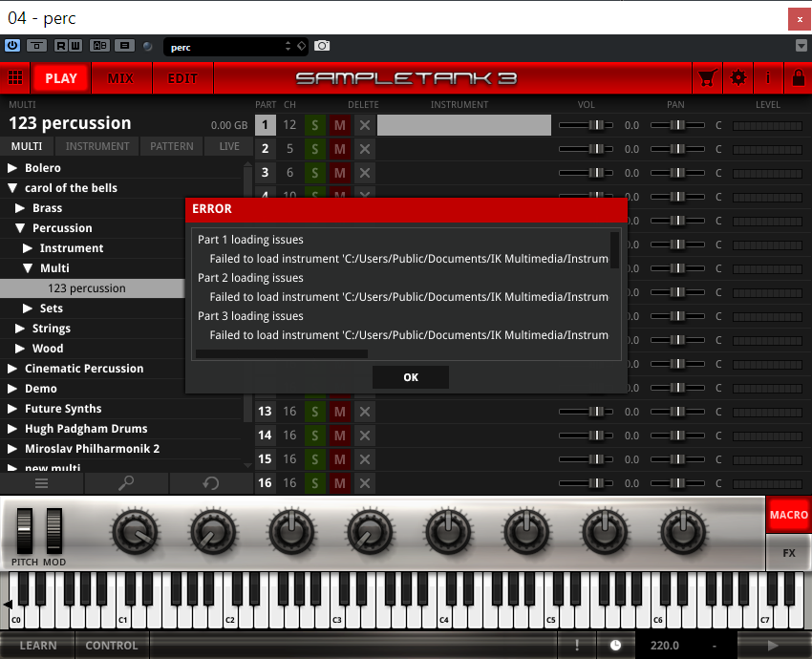The height and width of the screenshot is (659, 812).
Task: Click the CONTROL button
Action: [x=112, y=645]
